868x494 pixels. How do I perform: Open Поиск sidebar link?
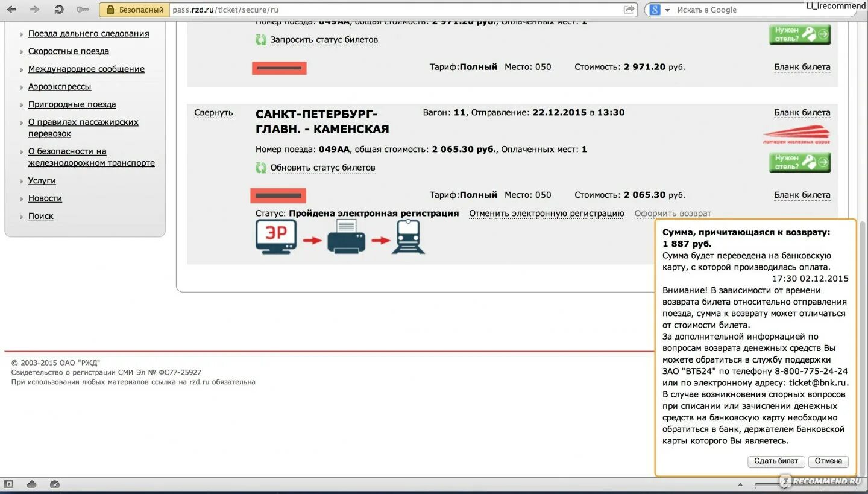[41, 216]
